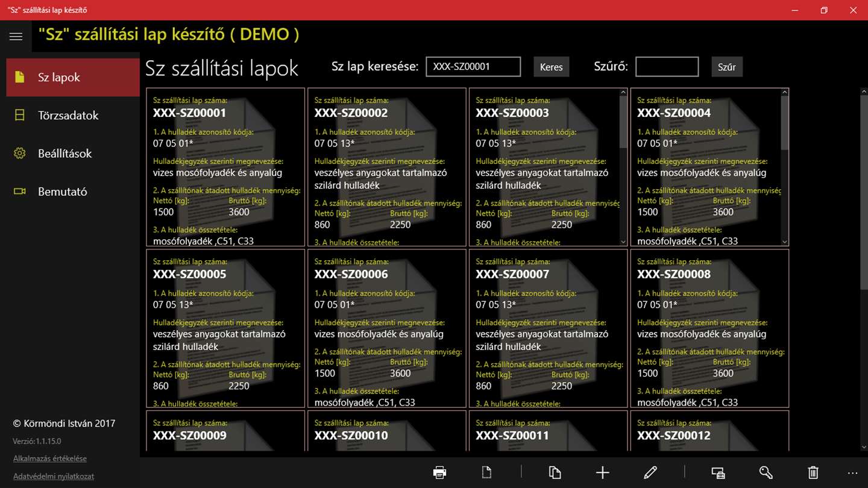Click the dashed blank page icon

(x=487, y=473)
